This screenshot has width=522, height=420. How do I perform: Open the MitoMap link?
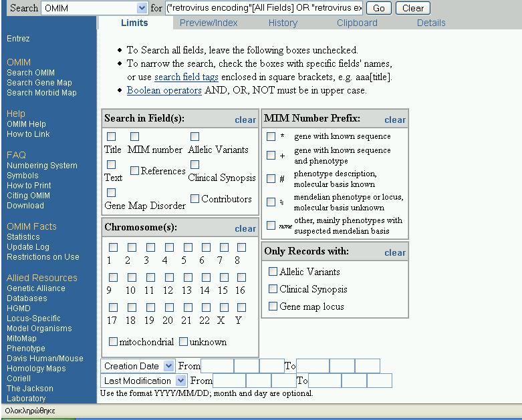(x=21, y=338)
